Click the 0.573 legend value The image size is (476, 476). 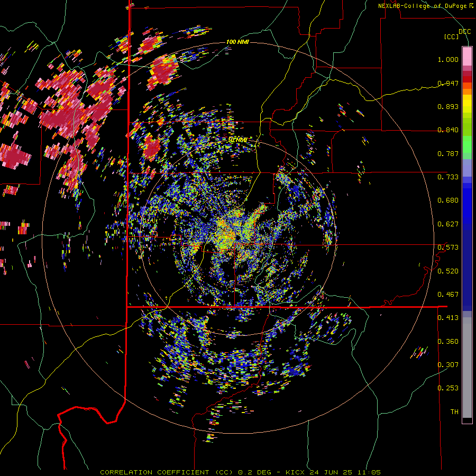[x=448, y=248]
